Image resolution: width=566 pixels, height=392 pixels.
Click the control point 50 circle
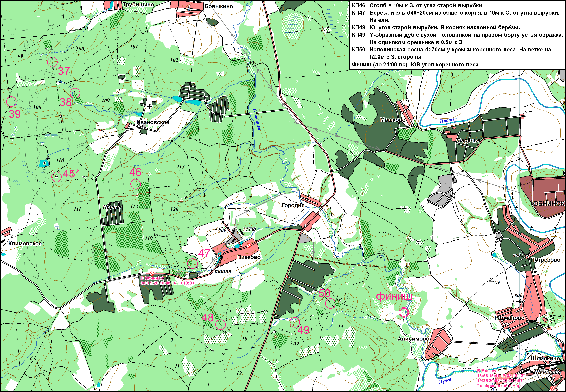tap(330, 303)
